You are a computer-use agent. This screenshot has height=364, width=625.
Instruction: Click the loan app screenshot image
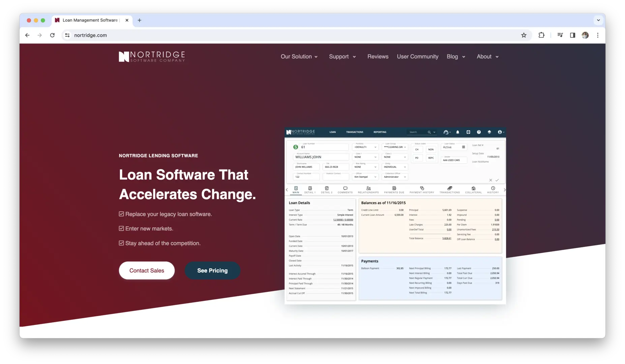pos(395,216)
